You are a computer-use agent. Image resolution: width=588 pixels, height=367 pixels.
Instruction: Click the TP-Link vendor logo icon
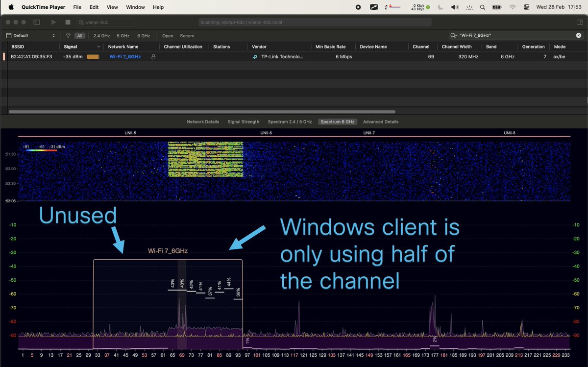(255, 57)
